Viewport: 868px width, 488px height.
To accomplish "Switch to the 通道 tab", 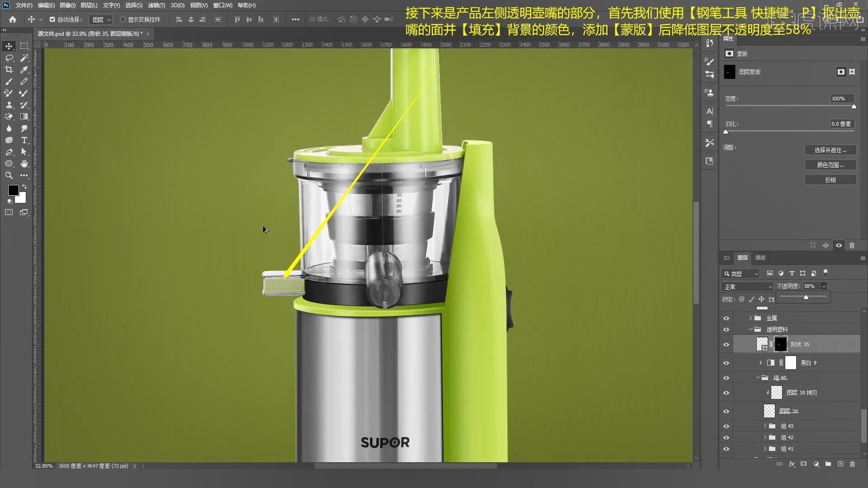I will pyautogui.click(x=760, y=258).
